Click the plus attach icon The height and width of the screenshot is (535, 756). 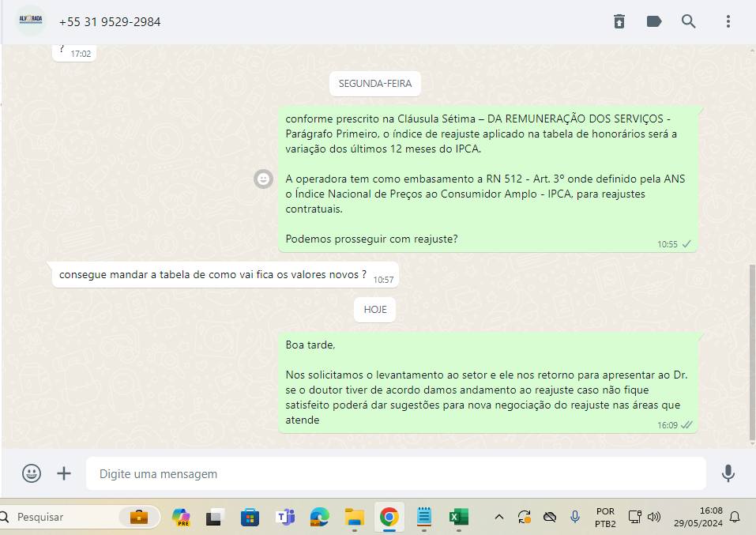coord(64,473)
